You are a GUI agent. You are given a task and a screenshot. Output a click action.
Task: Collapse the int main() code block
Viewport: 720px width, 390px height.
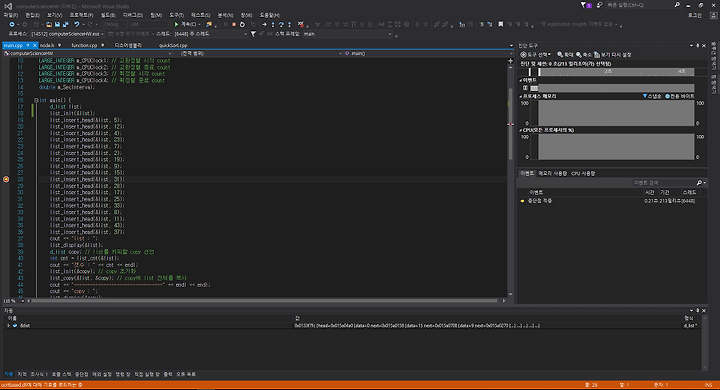tap(36, 100)
